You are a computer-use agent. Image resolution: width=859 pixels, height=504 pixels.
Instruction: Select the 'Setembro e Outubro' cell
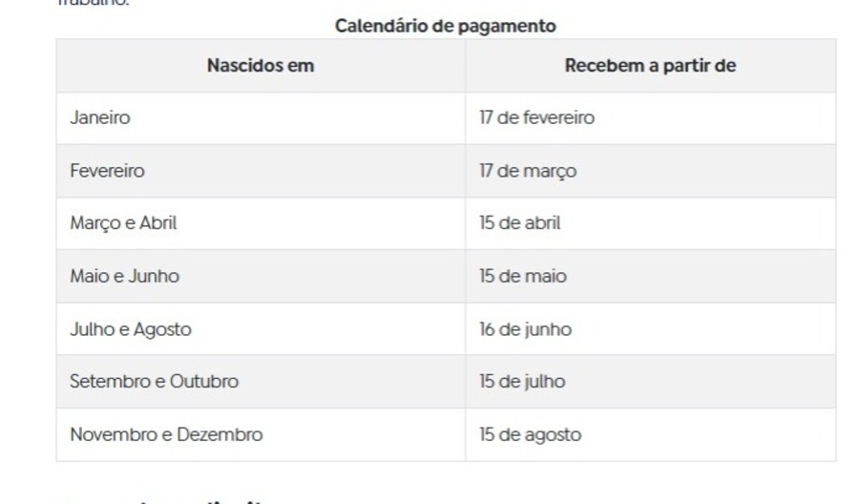click(x=261, y=381)
